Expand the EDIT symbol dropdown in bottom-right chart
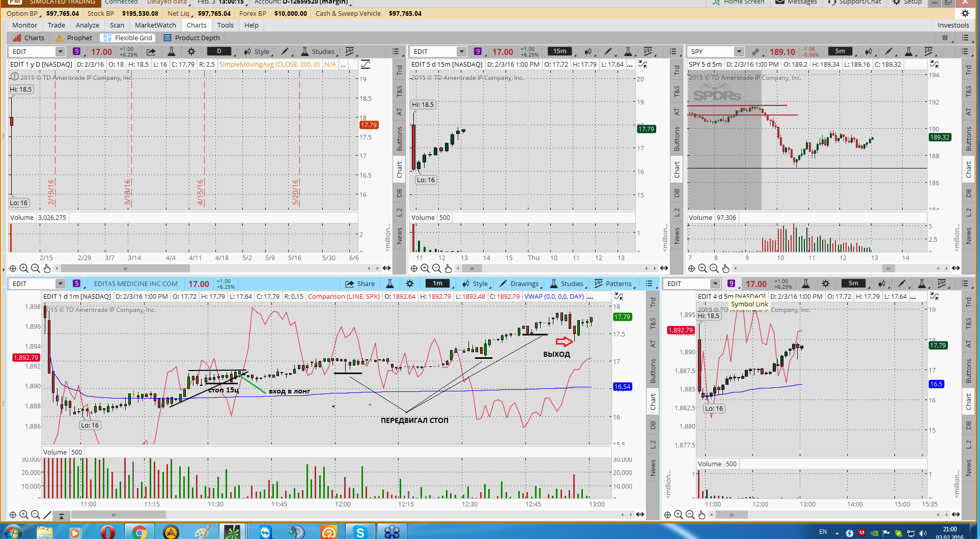The height and width of the screenshot is (539, 980). click(715, 283)
